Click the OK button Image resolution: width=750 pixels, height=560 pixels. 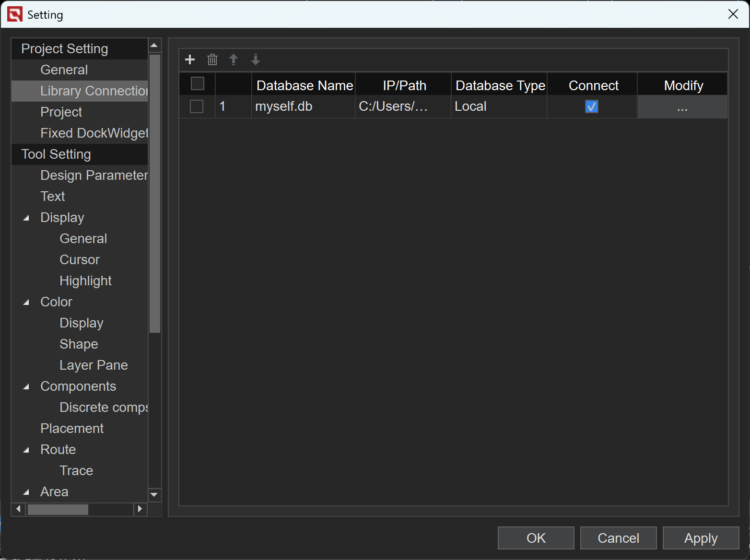tap(536, 538)
